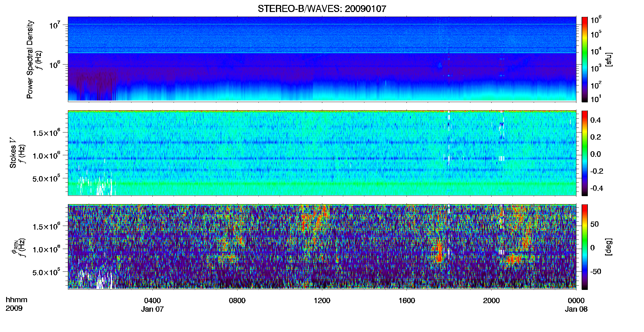The width and height of the screenshot is (644, 332).
Task: Click the Jan 07 date label
Action: pyautogui.click(x=152, y=309)
